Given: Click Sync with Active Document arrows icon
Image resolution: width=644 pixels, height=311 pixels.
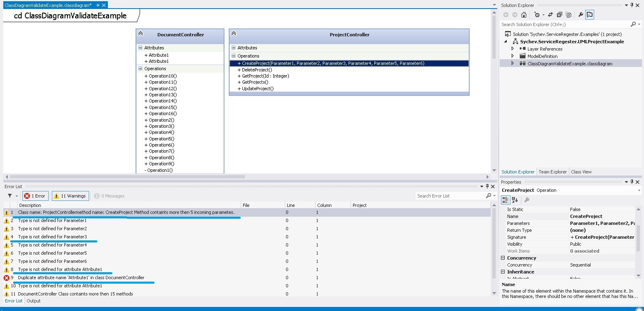Looking at the screenshot, I should (550, 15).
